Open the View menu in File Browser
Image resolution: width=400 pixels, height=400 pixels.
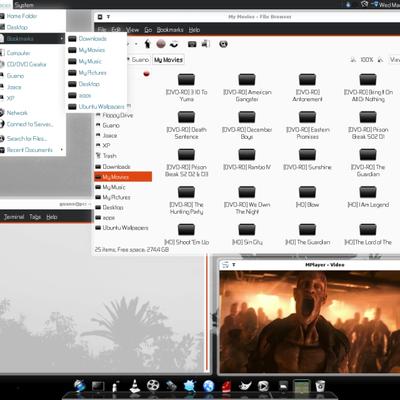(132, 30)
